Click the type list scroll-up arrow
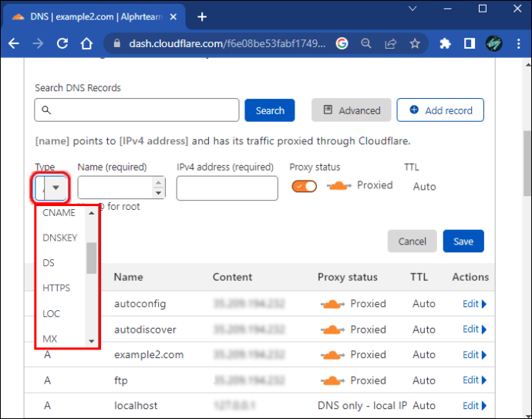This screenshot has width=532, height=419. [91, 213]
